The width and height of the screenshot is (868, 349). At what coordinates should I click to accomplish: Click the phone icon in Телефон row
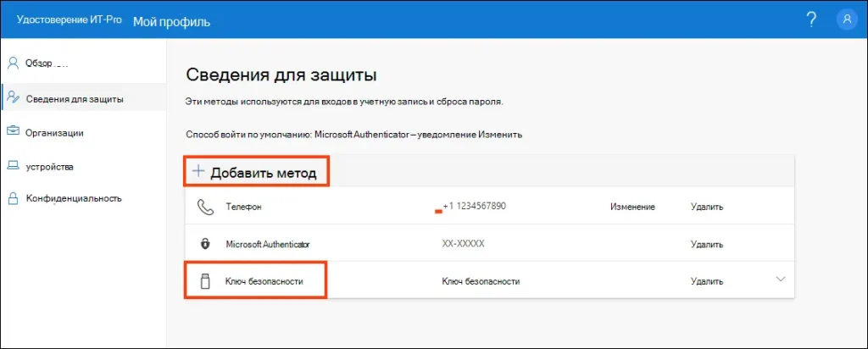(204, 207)
